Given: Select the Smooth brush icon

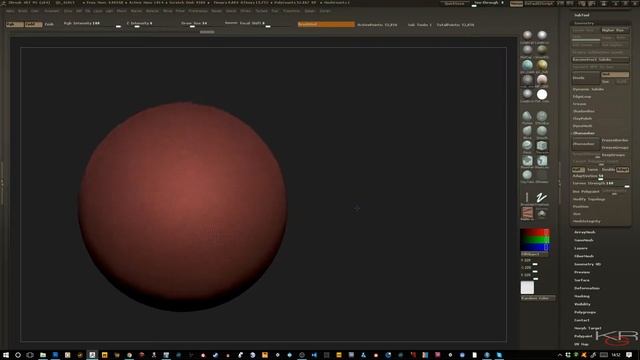Looking at the screenshot, I should [542, 131].
